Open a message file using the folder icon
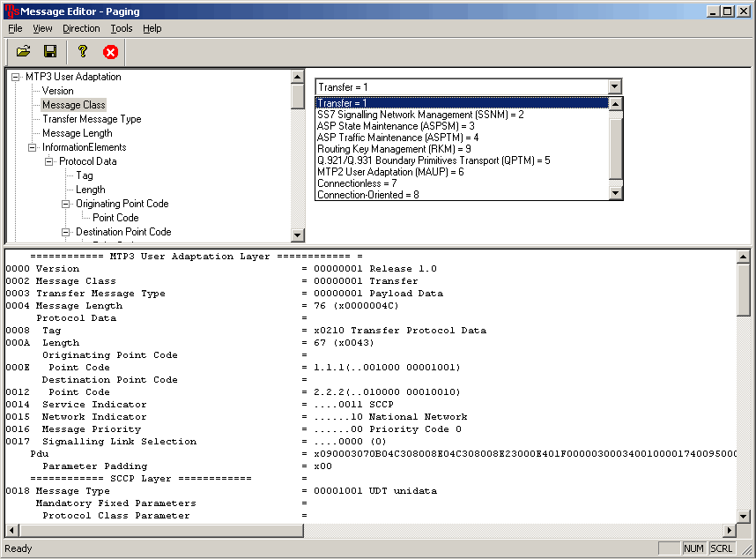Viewport: 756px width, 559px height. tap(24, 50)
